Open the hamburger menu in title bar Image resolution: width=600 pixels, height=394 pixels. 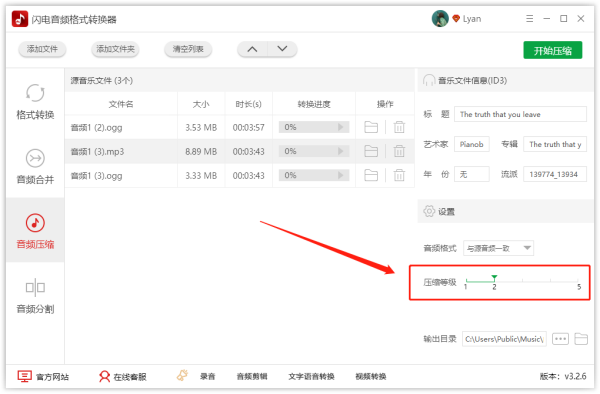(530, 18)
